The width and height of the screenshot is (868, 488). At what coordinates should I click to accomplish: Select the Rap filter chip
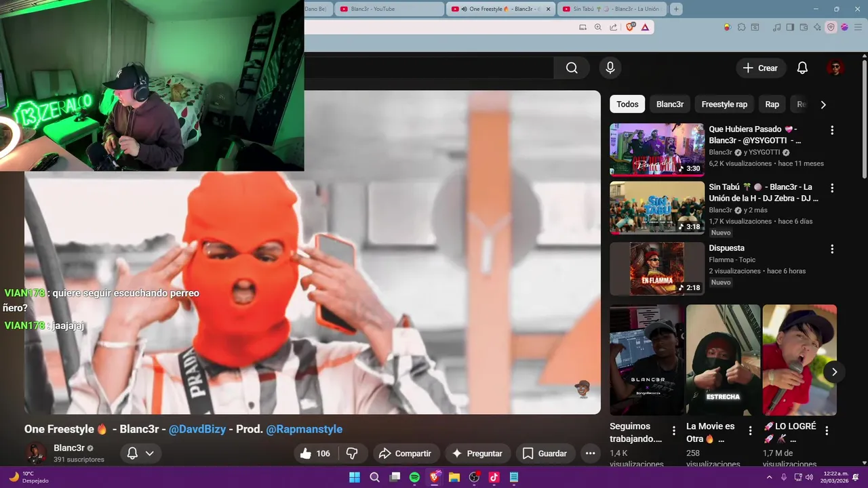(x=772, y=104)
